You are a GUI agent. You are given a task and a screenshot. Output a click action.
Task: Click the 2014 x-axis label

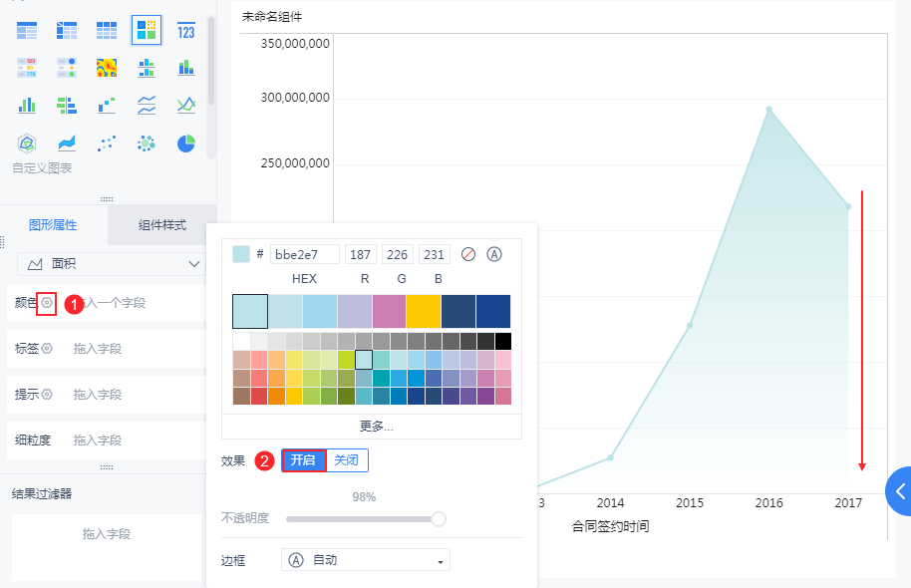point(611,502)
